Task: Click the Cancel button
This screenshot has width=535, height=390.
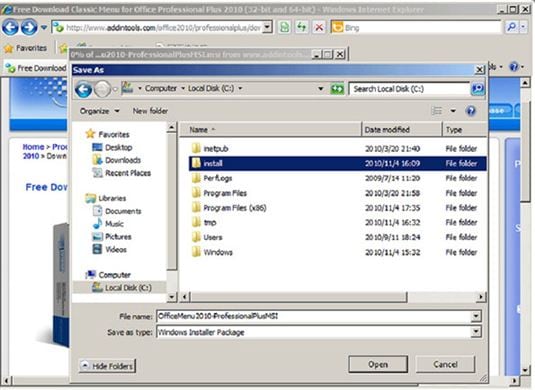Action: (x=445, y=364)
